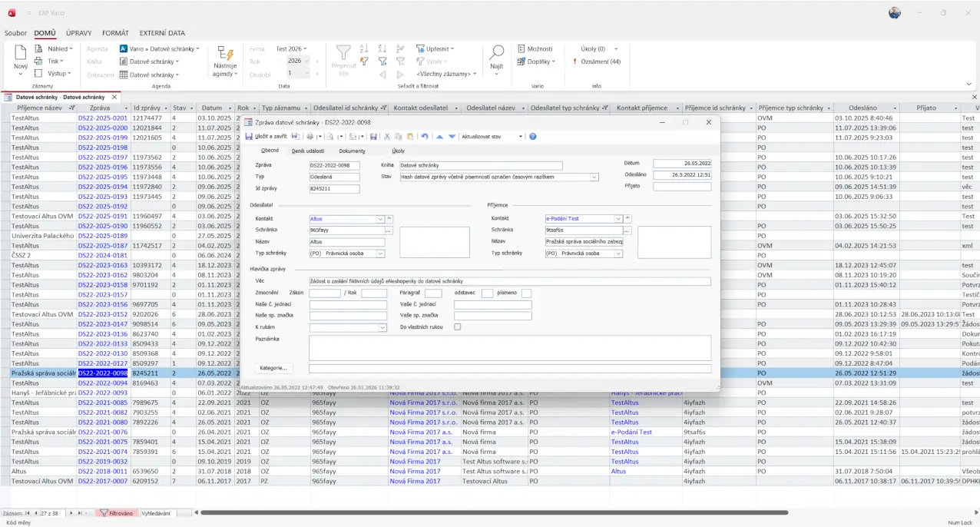Open the EXTERNÍ DATA ribbon tab
This screenshot has width=980, height=527.
point(162,33)
